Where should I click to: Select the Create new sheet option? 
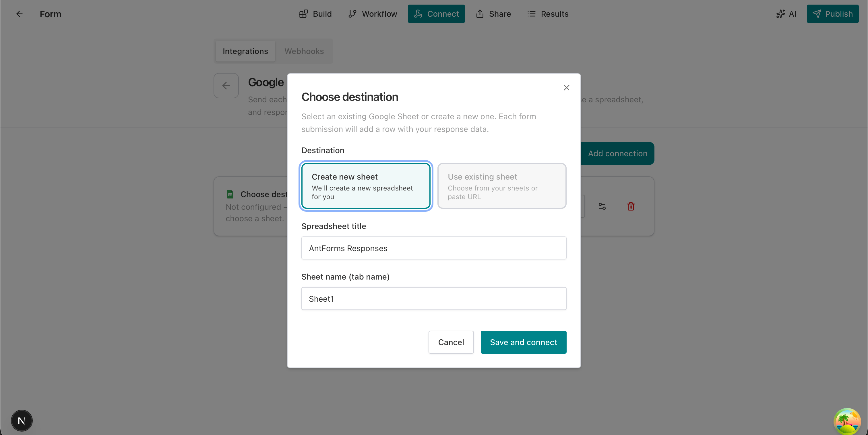(x=366, y=186)
